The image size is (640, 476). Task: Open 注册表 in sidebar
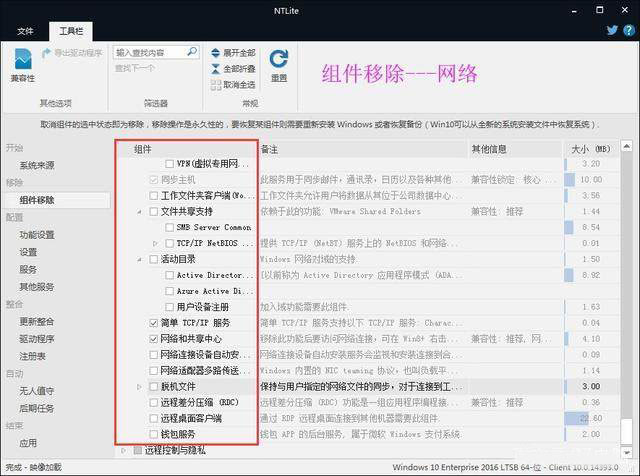[x=32, y=356]
